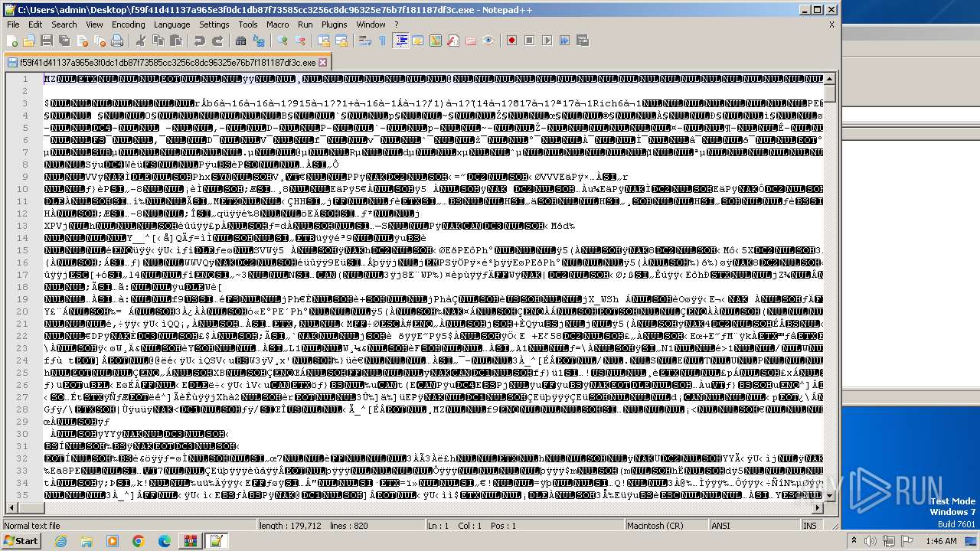The height and width of the screenshot is (551, 980).
Task: Click the Open file toolbar icon
Action: tap(29, 41)
